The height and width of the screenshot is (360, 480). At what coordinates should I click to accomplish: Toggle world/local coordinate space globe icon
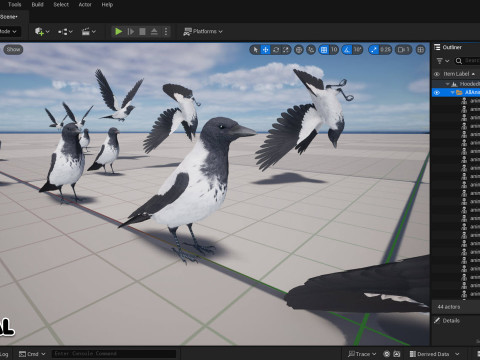(x=299, y=50)
